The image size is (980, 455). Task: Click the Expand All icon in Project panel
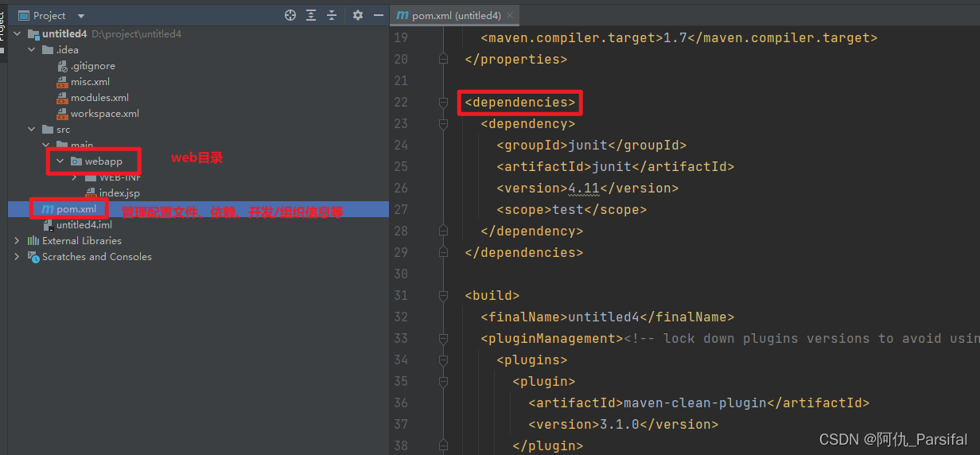tap(311, 15)
